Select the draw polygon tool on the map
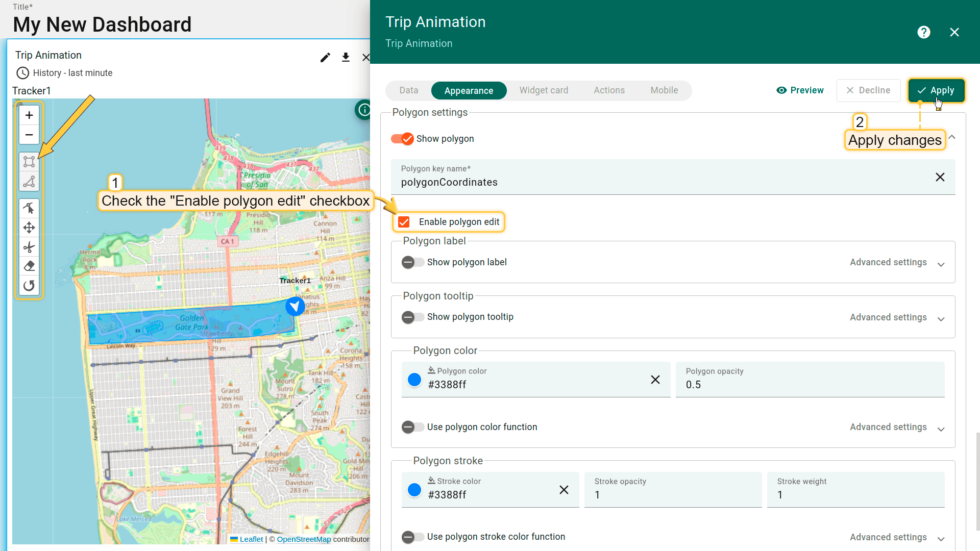This screenshot has height=551, width=980. coord(29,182)
